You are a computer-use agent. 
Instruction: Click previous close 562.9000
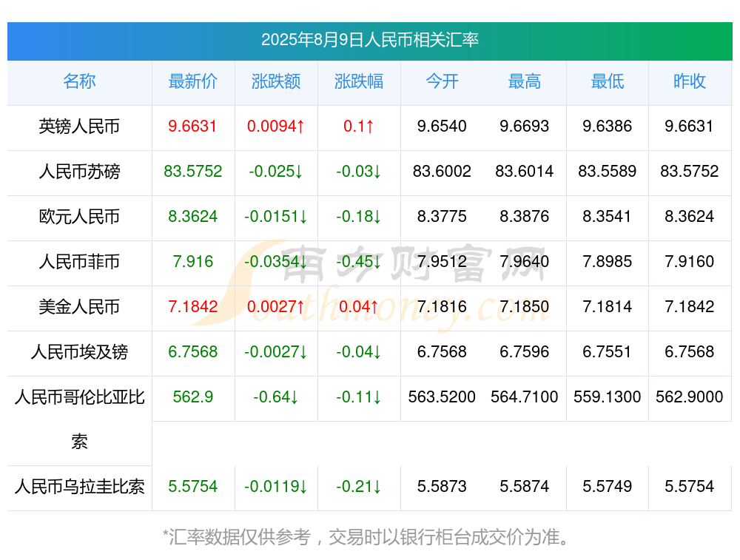[690, 397]
